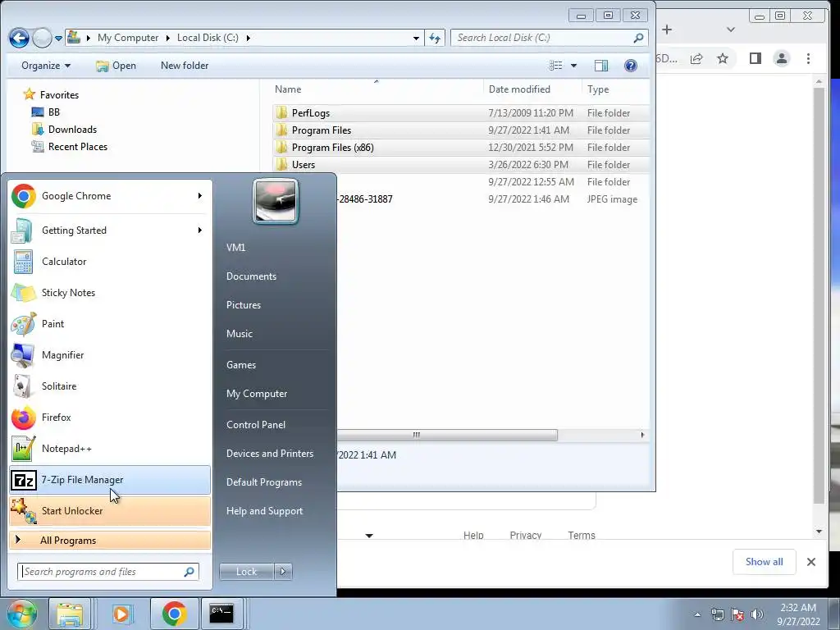Open recent pages dropdown arrow
Screen dimensions: 840x630
tap(58, 38)
